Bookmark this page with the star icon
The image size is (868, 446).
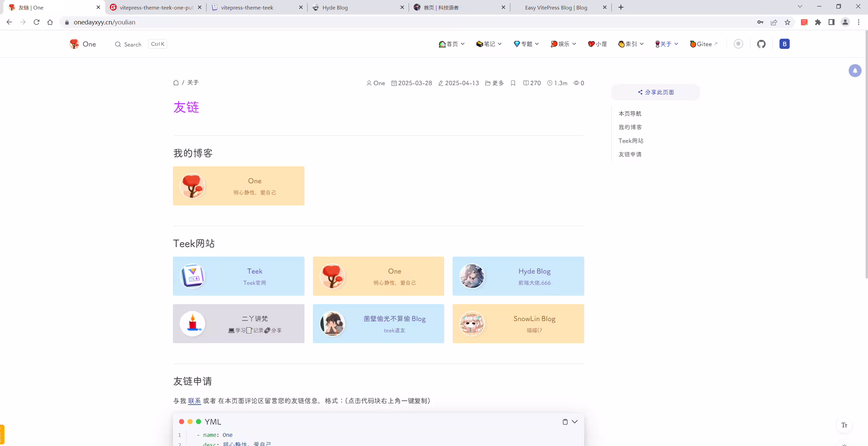[787, 22]
